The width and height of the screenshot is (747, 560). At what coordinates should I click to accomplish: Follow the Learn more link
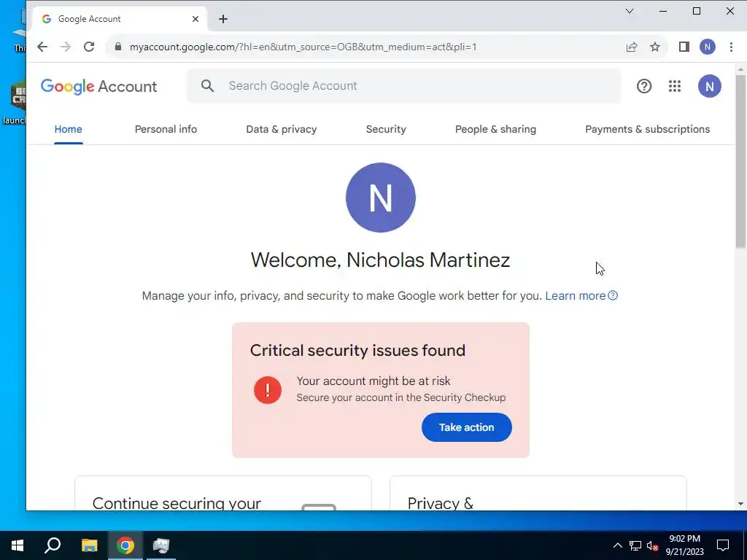coord(581,296)
